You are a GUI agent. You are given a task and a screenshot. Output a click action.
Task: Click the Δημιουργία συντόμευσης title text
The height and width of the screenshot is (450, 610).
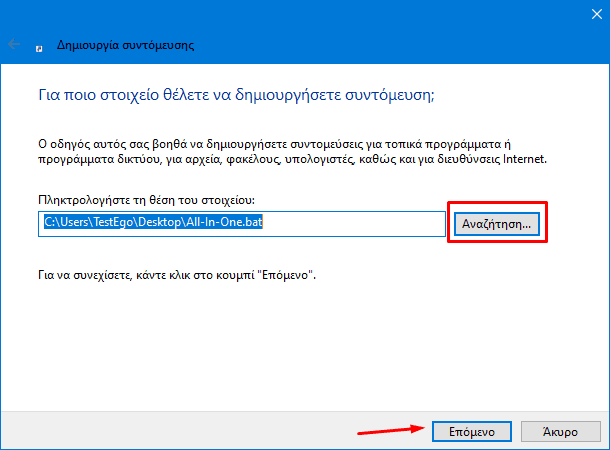click(x=125, y=45)
